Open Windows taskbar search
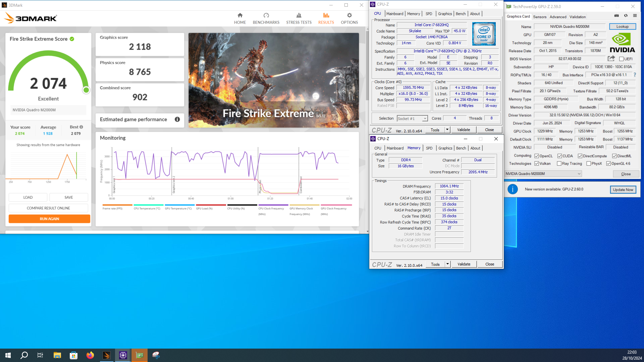Image resolution: width=644 pixels, height=362 pixels. [x=24, y=355]
